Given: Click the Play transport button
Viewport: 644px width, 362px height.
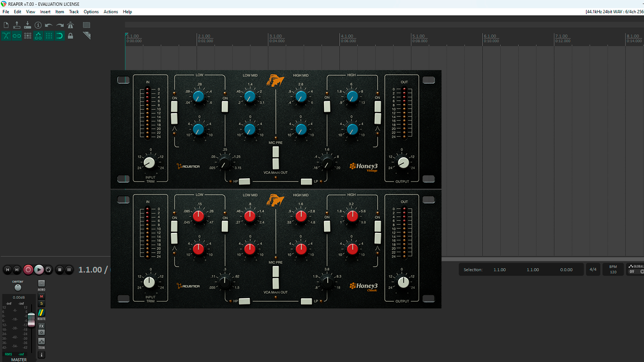Looking at the screenshot, I should (39, 270).
